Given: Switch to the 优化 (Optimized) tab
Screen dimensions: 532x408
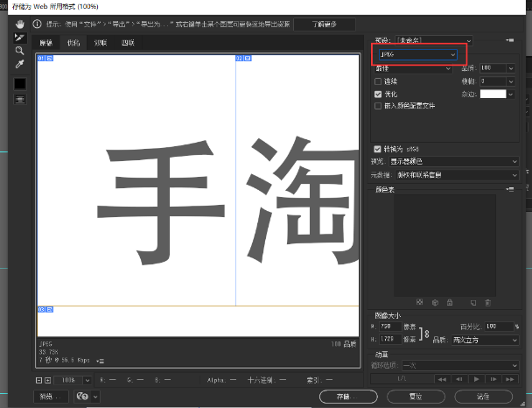Looking at the screenshot, I should (73, 43).
